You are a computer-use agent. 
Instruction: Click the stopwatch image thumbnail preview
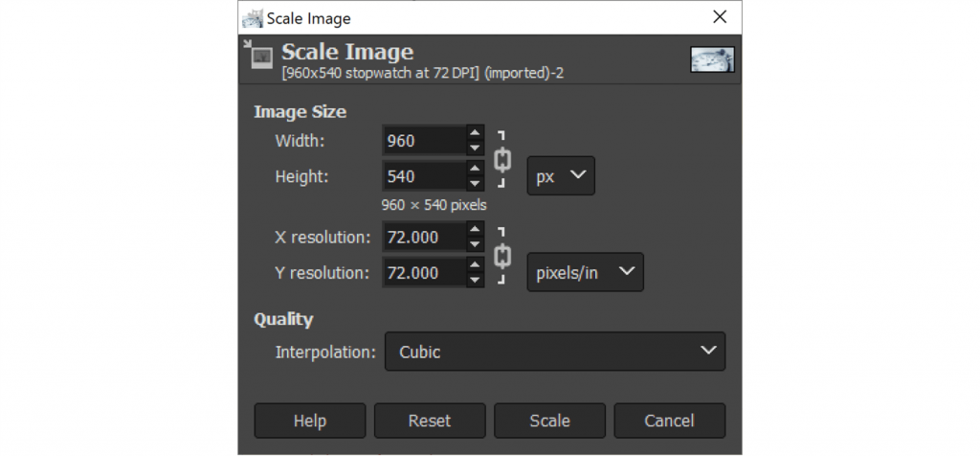pos(712,59)
